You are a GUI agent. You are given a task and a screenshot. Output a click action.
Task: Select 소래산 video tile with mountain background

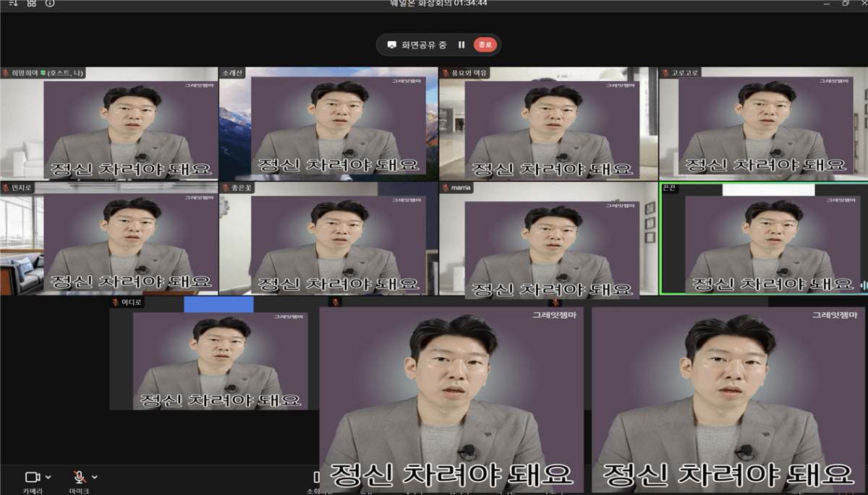328,124
